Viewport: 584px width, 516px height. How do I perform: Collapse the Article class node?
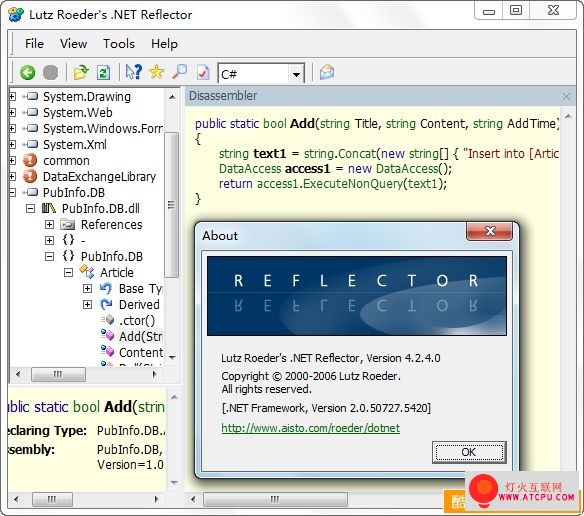click(x=68, y=273)
